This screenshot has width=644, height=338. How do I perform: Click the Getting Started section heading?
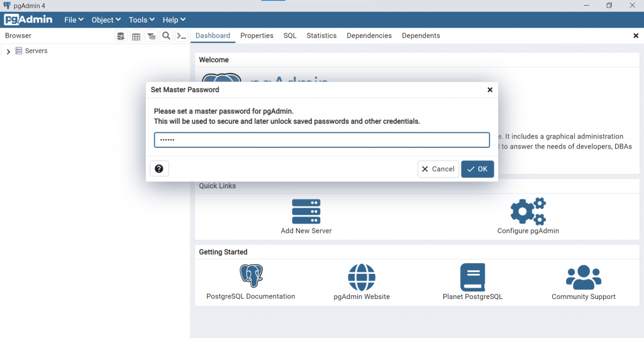pyautogui.click(x=223, y=252)
